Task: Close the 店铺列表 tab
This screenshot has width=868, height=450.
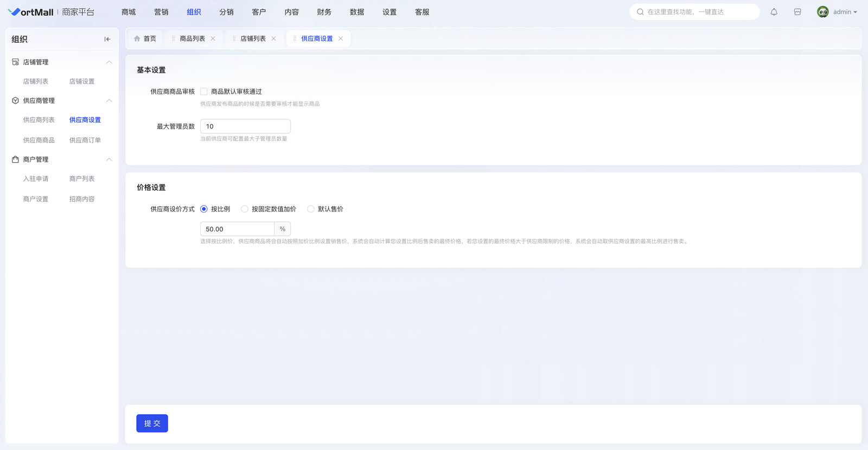Action: tap(274, 38)
